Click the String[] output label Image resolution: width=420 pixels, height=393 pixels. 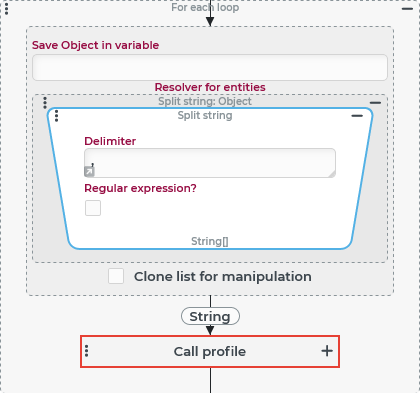[x=210, y=241]
